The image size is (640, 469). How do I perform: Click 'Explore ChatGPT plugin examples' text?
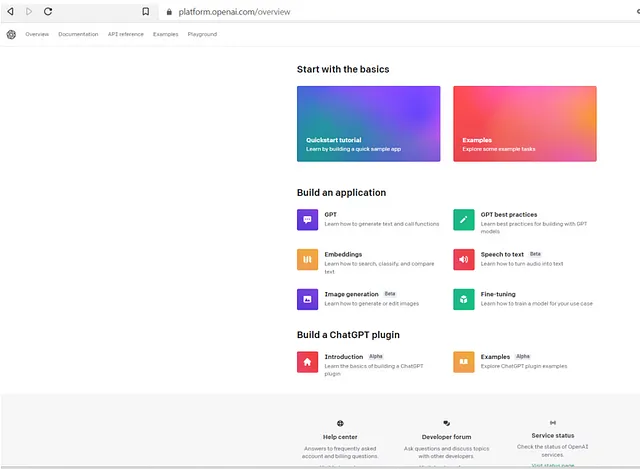click(x=524, y=366)
